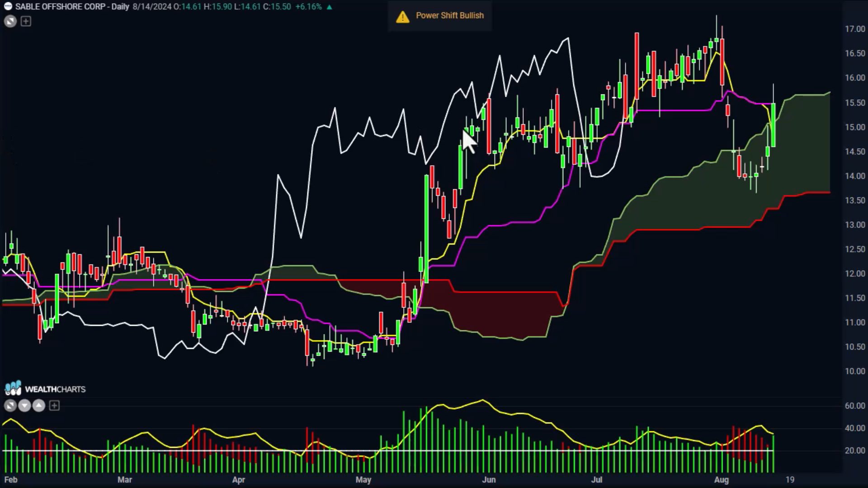Click the Jun label on time axis
The width and height of the screenshot is (868, 488).
tap(489, 480)
